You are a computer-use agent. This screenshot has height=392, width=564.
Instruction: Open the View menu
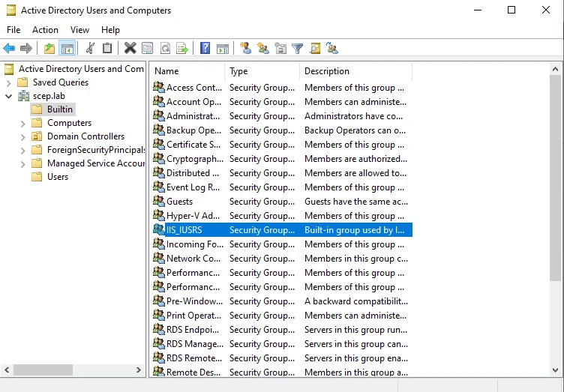(x=79, y=30)
